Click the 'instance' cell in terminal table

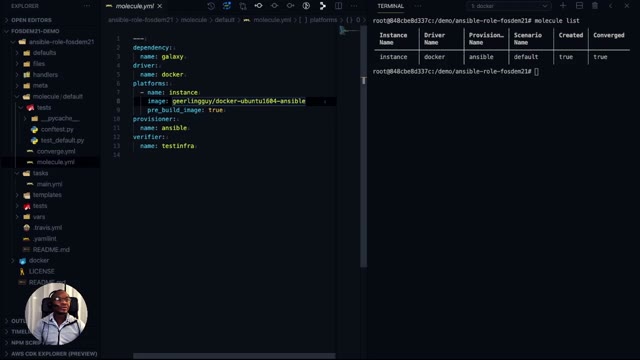point(393,57)
